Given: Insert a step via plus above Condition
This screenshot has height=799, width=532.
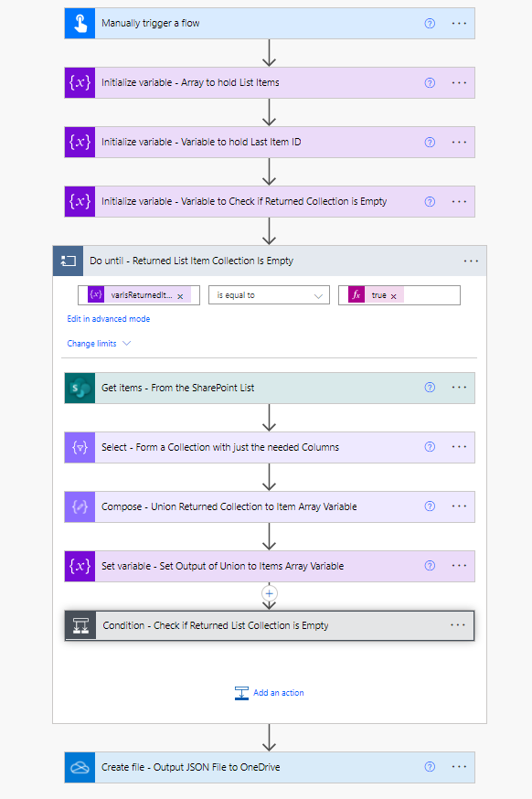Looking at the screenshot, I should tap(270, 593).
